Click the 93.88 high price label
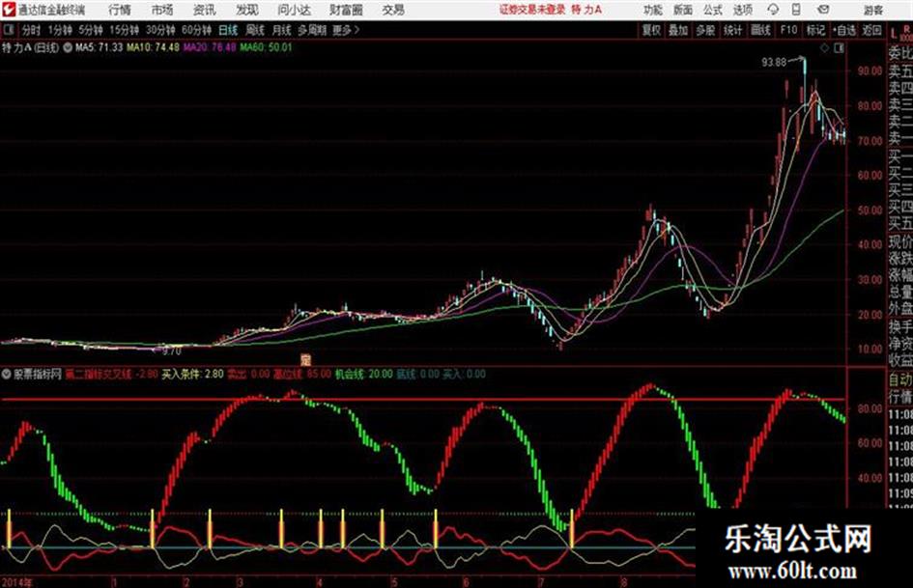The height and width of the screenshot is (588, 913). [x=774, y=63]
